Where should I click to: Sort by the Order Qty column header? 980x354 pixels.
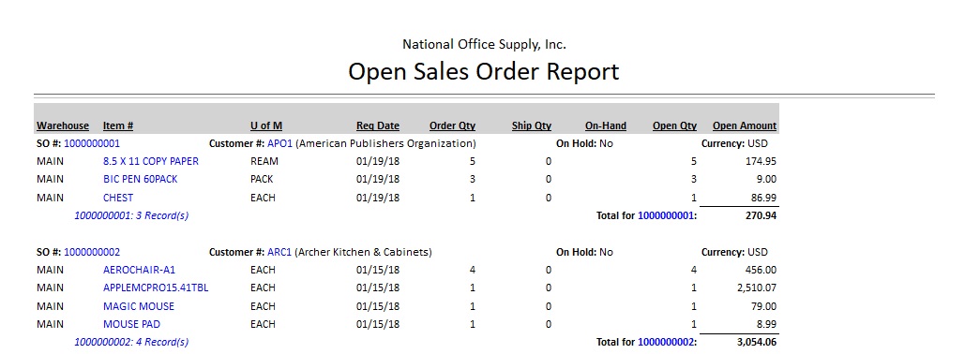[x=452, y=125]
